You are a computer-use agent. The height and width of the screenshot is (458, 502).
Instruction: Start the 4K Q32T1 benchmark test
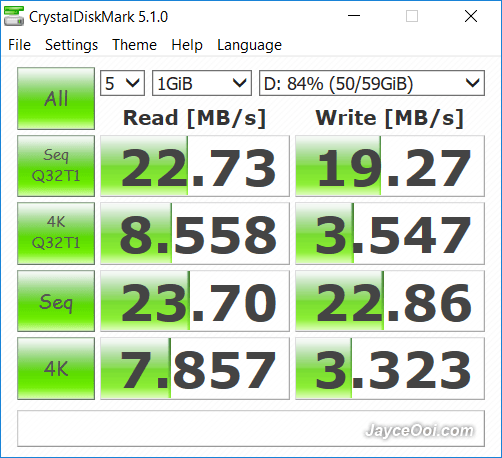[x=56, y=233]
